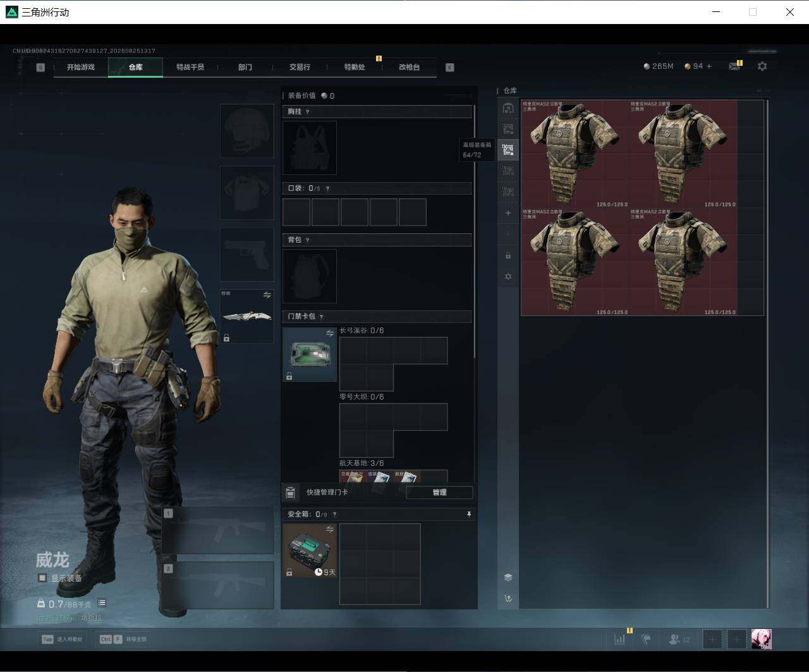The height and width of the screenshot is (672, 809).
Task: Select the helmet equipment slot
Action: click(x=247, y=131)
